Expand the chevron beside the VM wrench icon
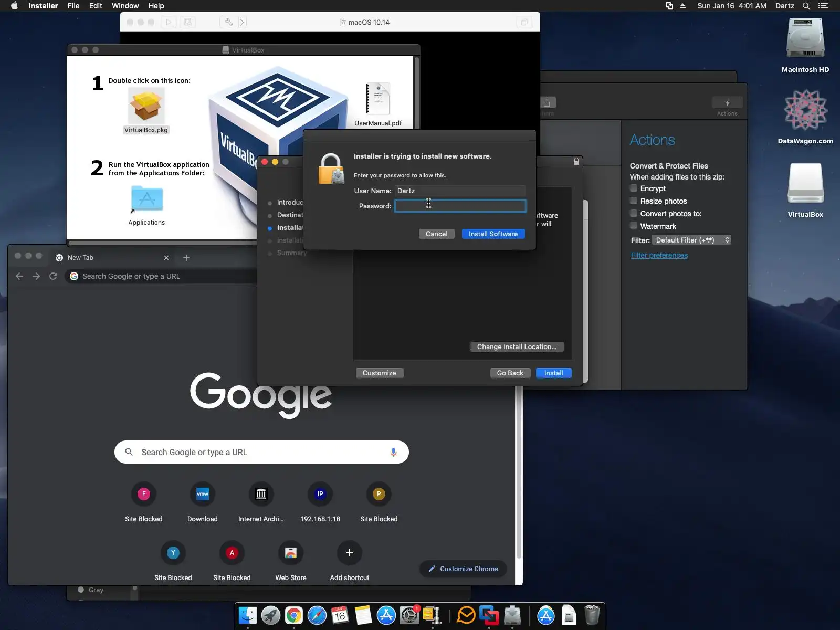The image size is (840, 630). (242, 22)
